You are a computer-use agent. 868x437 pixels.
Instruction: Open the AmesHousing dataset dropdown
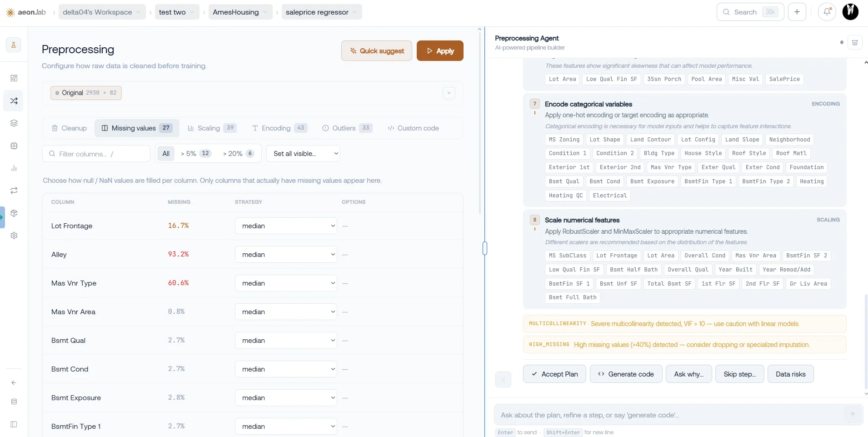tap(240, 12)
